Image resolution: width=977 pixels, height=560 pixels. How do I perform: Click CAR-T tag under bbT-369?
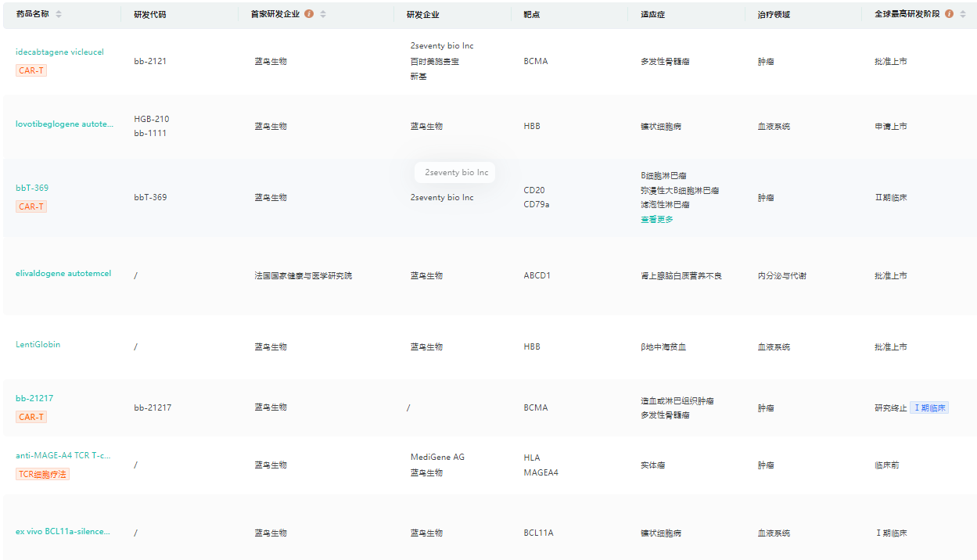click(31, 206)
